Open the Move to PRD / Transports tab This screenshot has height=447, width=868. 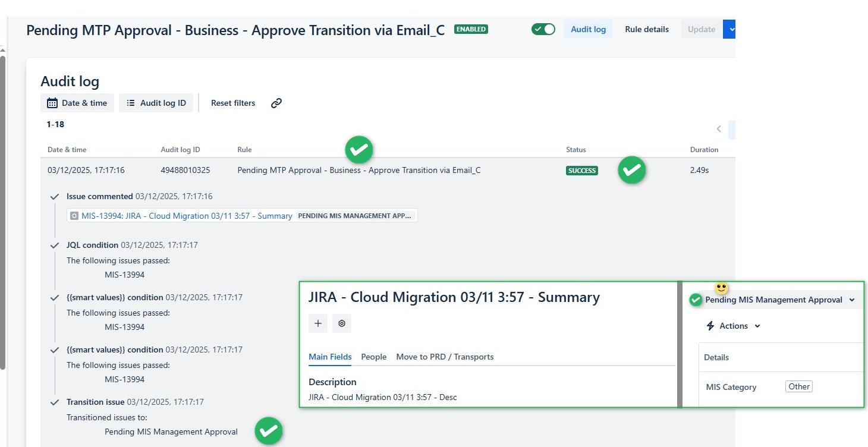coord(445,357)
